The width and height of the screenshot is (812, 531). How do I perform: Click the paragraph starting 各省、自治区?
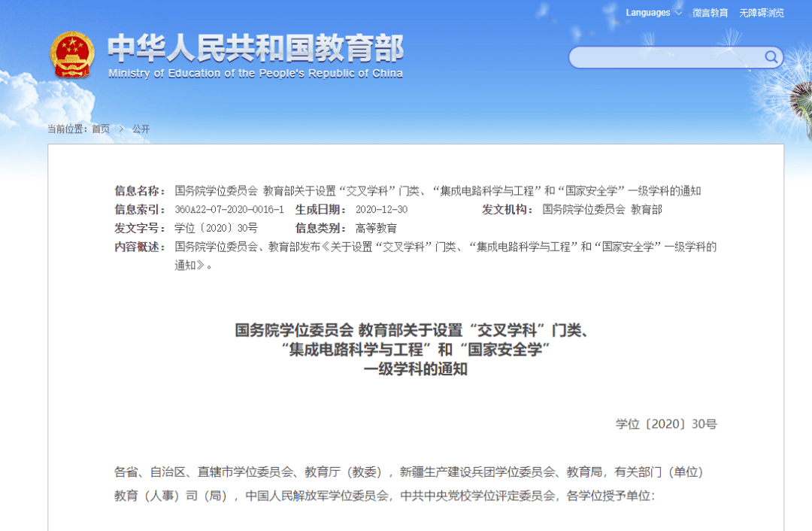pos(408,484)
